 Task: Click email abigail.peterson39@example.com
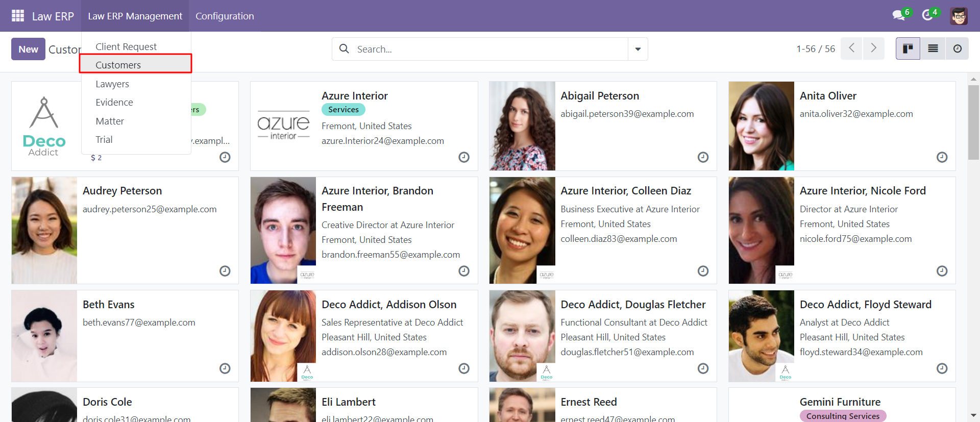[627, 114]
